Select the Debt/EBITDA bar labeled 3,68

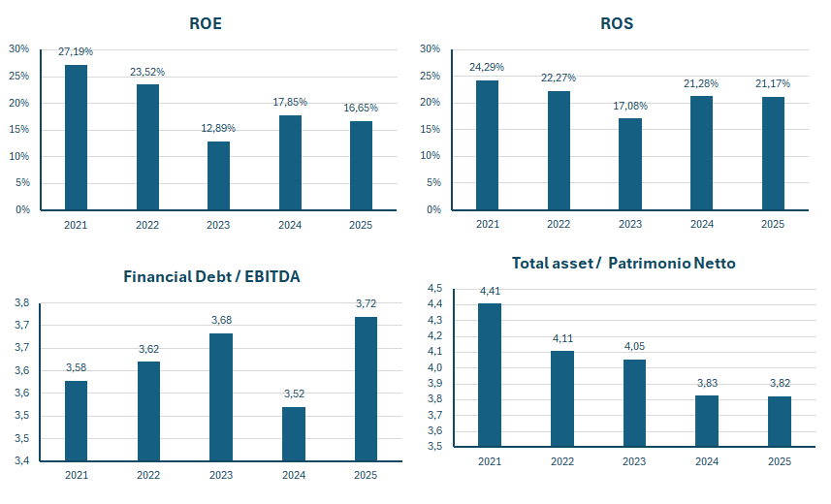pyautogui.click(x=221, y=397)
